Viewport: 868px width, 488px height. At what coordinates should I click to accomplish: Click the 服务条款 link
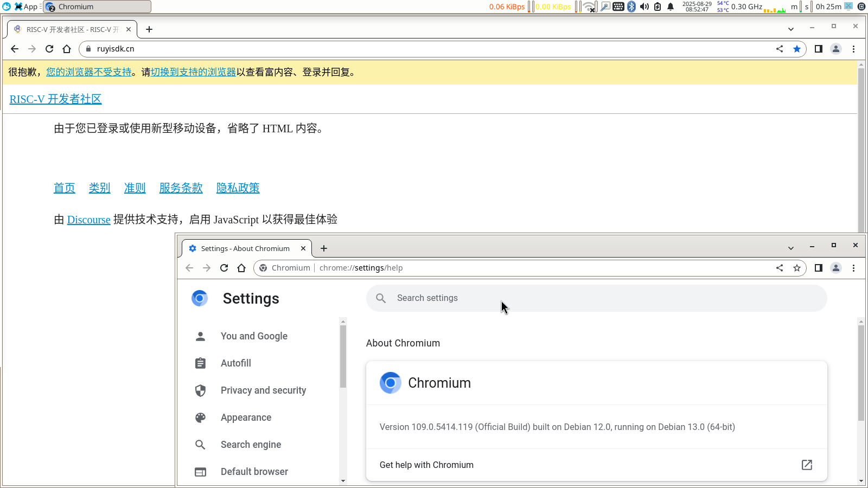coord(181,188)
